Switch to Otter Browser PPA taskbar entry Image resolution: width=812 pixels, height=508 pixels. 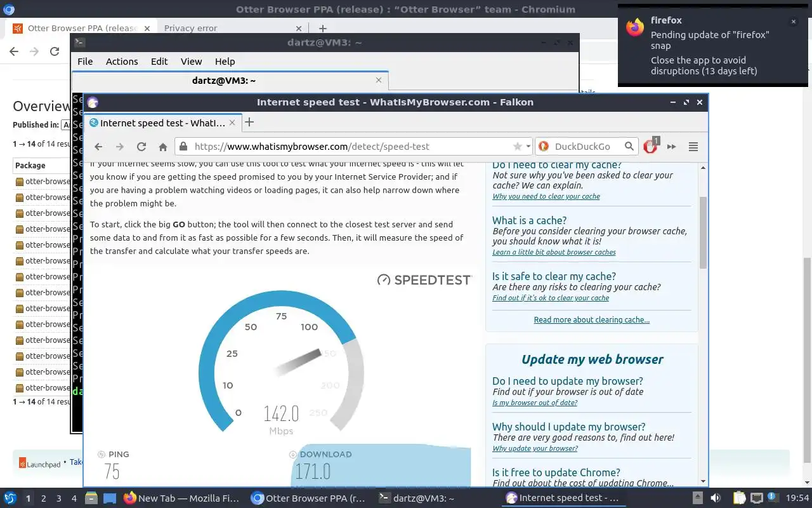309,498
